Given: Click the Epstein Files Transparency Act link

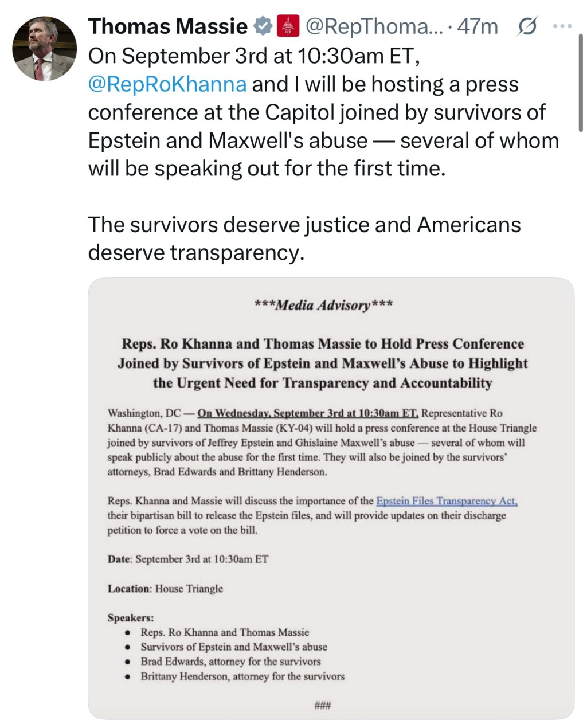Looking at the screenshot, I should tap(447, 500).
